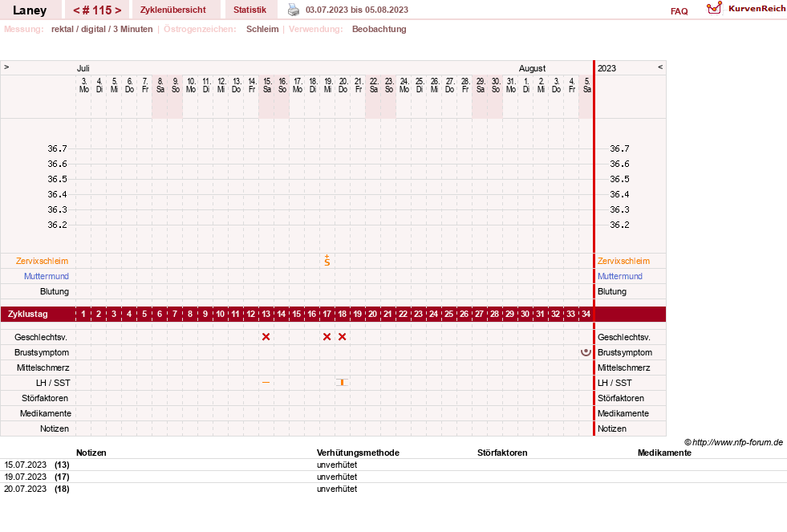Click the intercourse X on cycle day 18

(343, 337)
